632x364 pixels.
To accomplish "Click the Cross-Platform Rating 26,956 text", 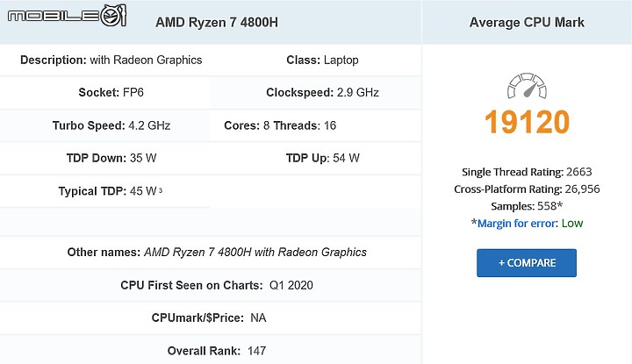I will 527,189.
